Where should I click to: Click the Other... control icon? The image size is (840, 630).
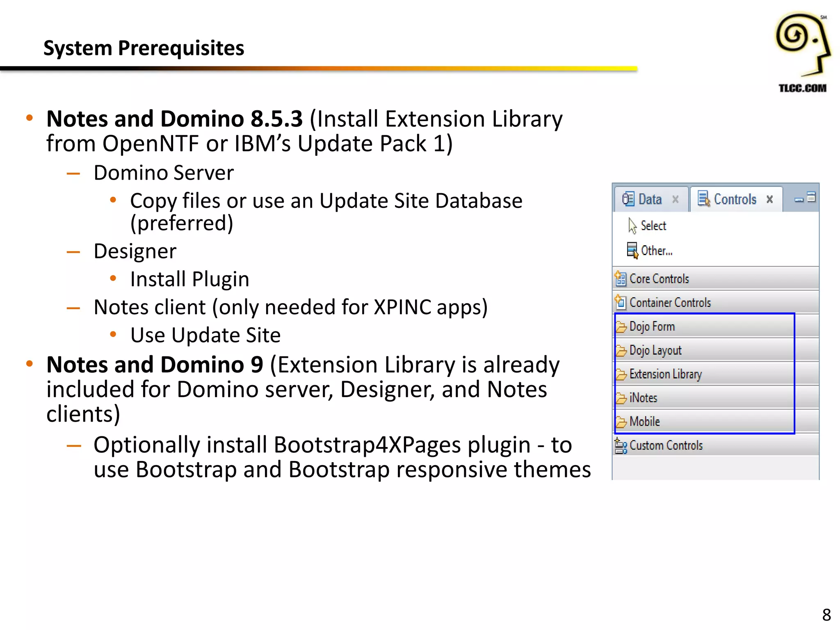pos(632,251)
